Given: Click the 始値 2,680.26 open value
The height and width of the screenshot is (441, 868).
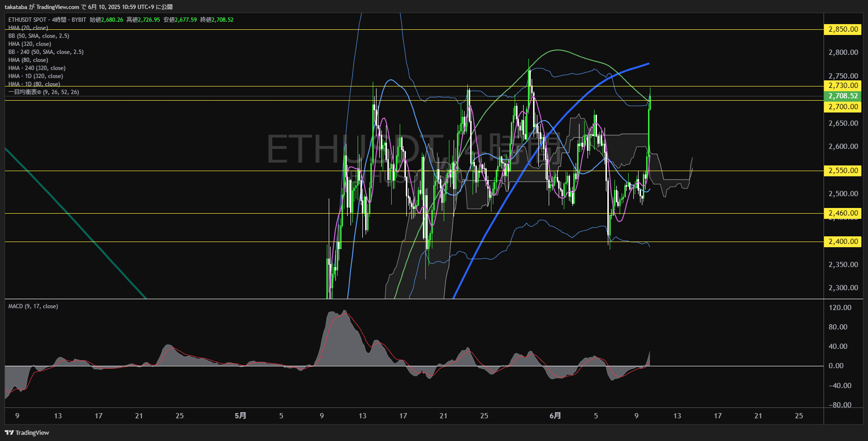Looking at the screenshot, I should pyautogui.click(x=106, y=20).
